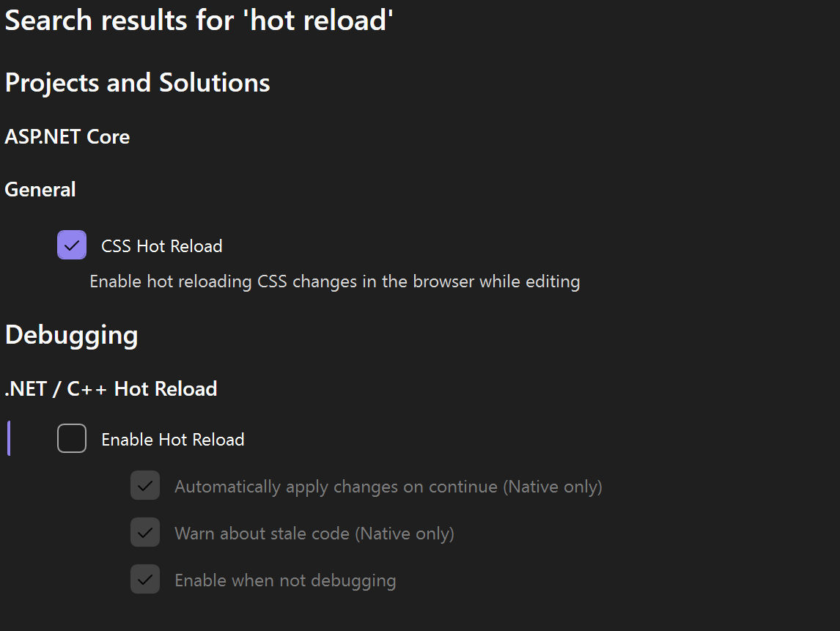This screenshot has height=631, width=840.
Task: Click the Automatically apply changes label
Action: tap(388, 486)
